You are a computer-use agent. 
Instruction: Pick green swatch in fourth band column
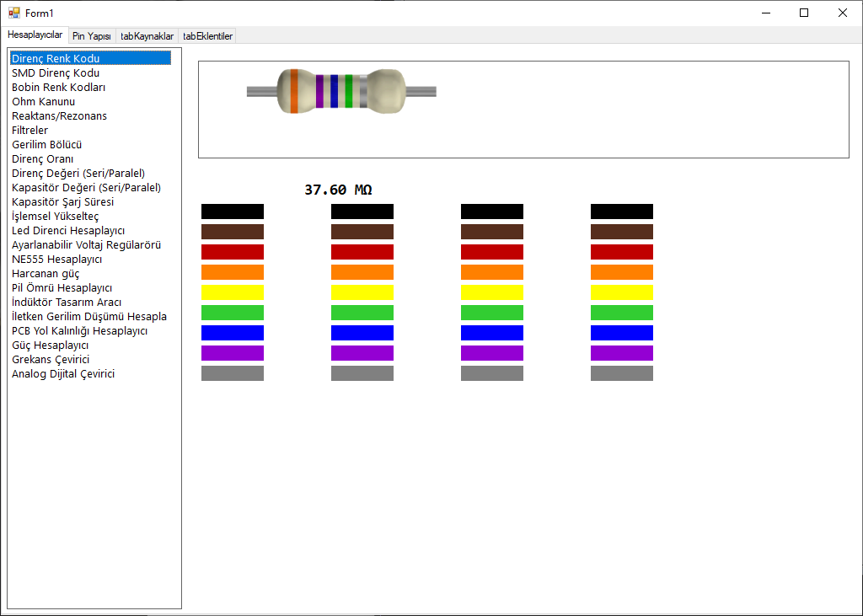click(x=622, y=313)
